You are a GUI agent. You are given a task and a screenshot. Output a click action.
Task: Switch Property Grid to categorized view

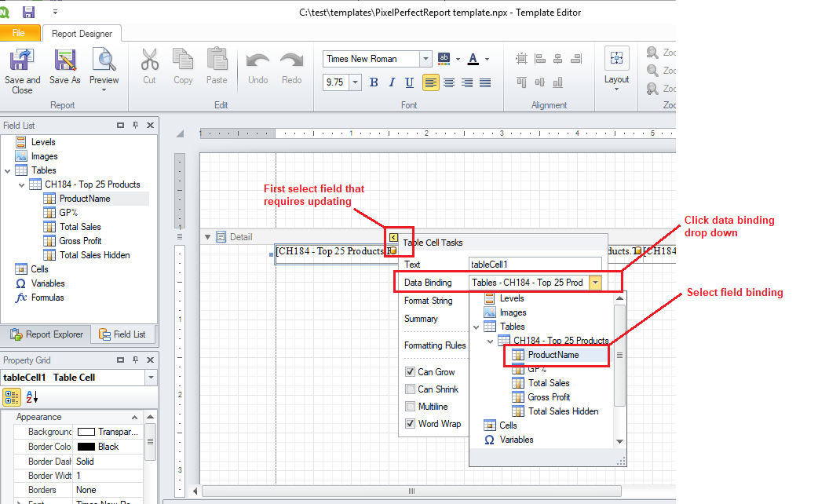(12, 397)
